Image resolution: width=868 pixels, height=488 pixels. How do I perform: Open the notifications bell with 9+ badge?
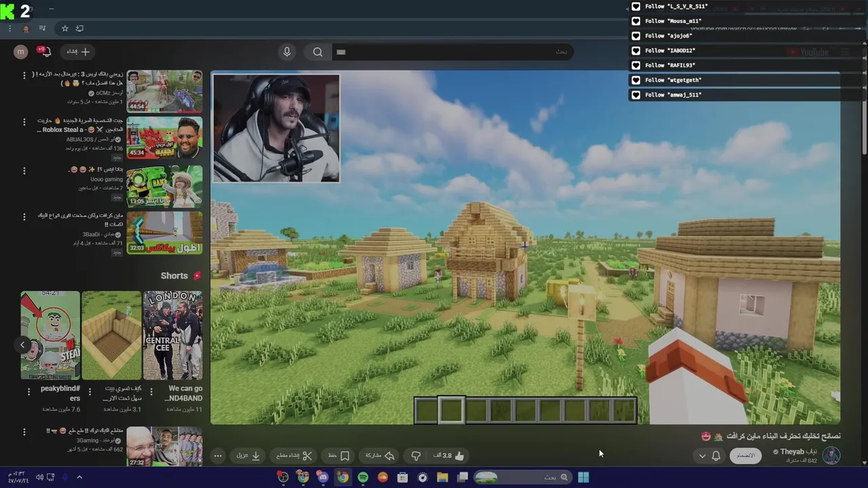tap(45, 52)
